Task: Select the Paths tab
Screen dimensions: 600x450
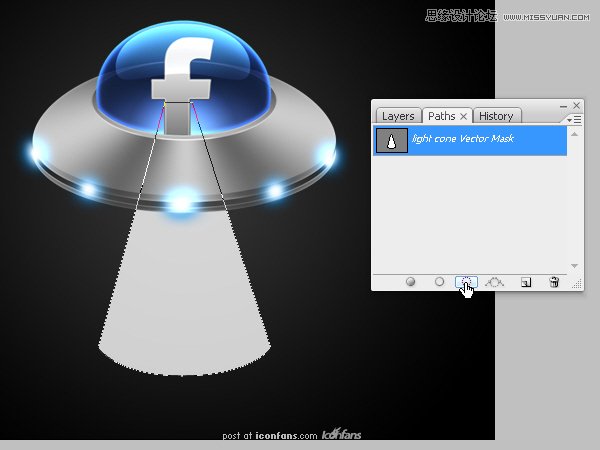Action: (x=442, y=116)
